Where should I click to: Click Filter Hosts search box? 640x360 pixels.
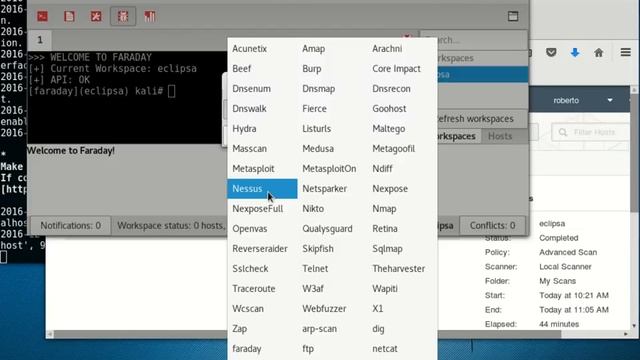point(591,132)
